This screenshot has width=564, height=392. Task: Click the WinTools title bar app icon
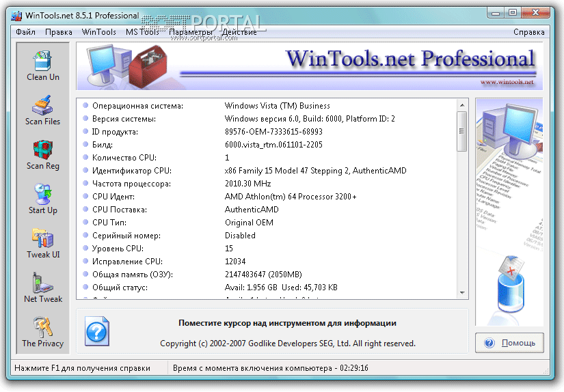[x=16, y=16]
